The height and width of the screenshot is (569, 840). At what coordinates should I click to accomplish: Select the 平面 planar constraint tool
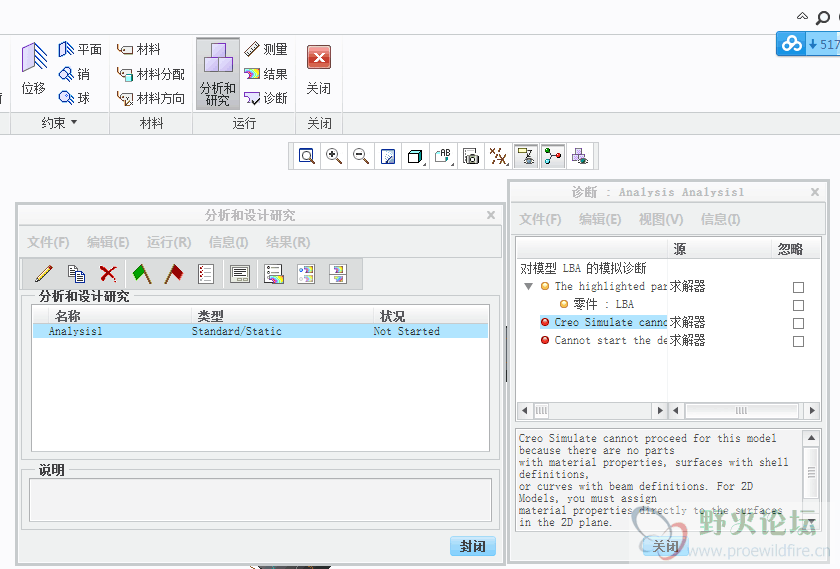click(x=80, y=49)
